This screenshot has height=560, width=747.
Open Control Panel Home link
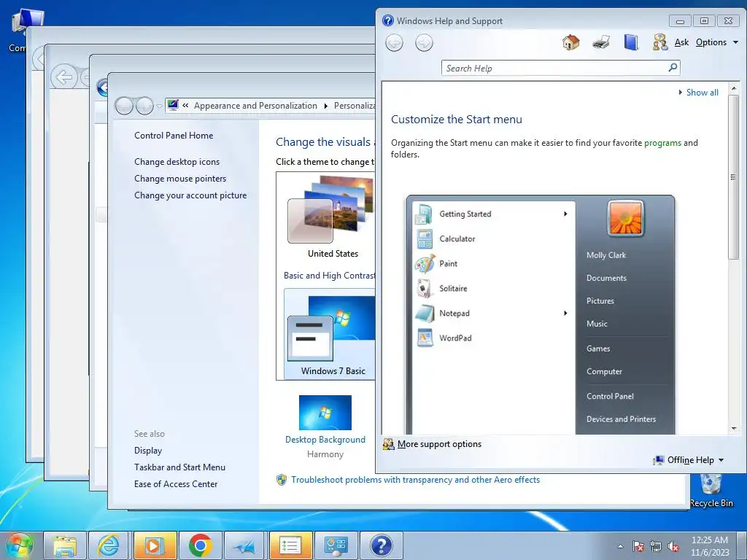[x=174, y=136]
